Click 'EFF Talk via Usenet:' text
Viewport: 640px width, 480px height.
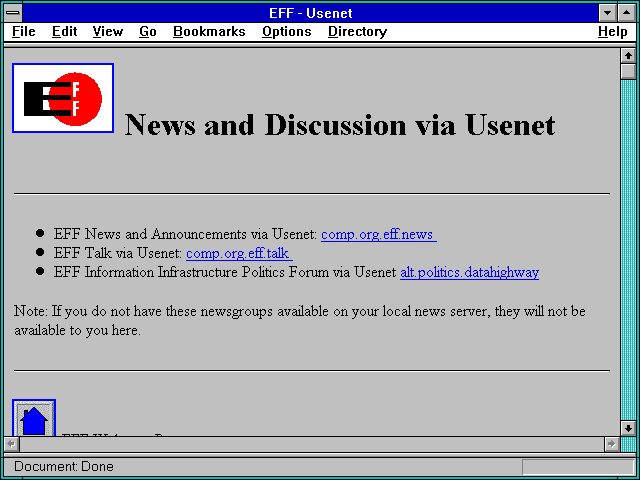(x=118, y=253)
